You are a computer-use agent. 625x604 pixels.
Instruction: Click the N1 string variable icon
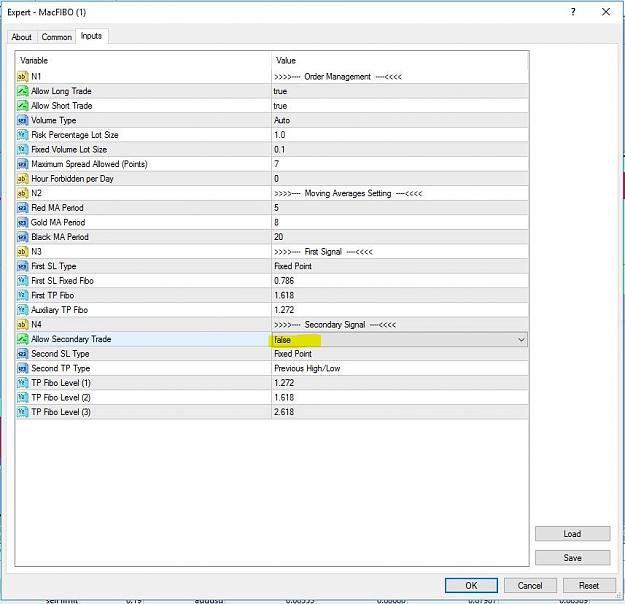(x=22, y=77)
